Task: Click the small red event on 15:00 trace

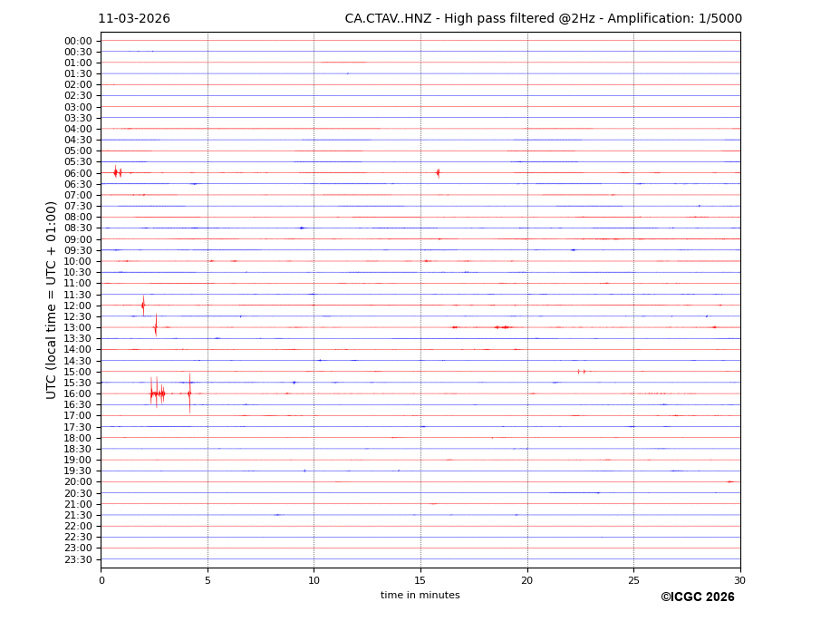Action: (x=581, y=372)
